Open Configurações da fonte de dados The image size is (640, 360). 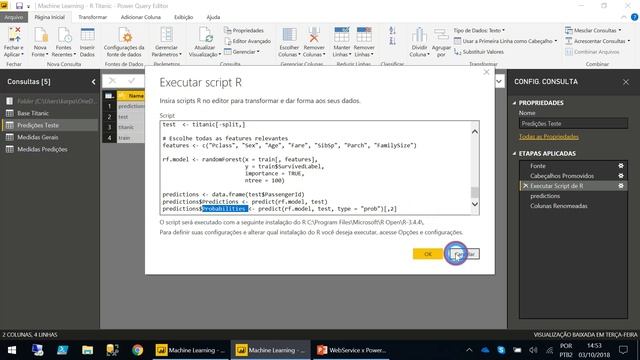pos(124,42)
